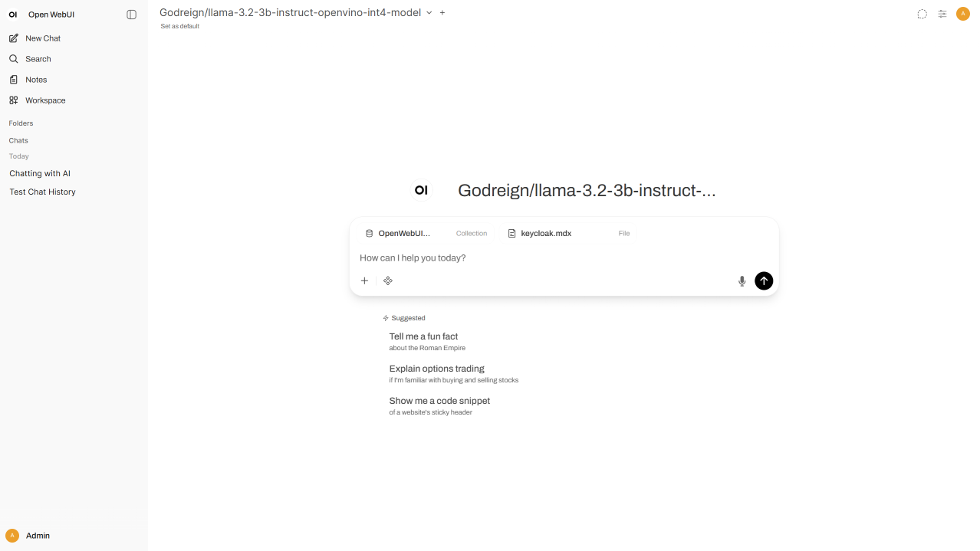Add another model with the plus sign
The width and height of the screenshot is (980, 551).
442,12
